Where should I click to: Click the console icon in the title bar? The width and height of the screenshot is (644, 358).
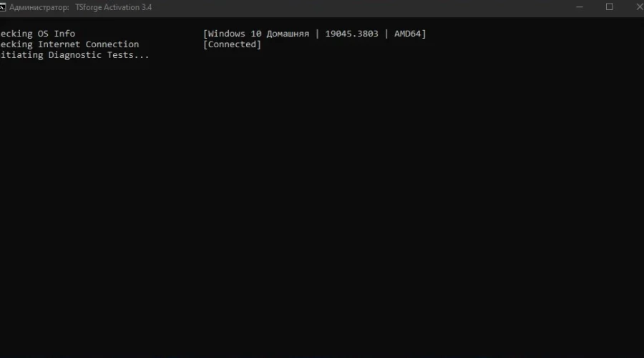click(2, 7)
